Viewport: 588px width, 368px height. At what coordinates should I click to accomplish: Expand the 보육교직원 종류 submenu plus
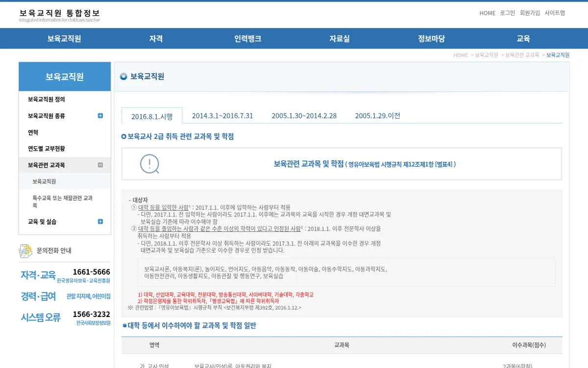[x=100, y=116]
